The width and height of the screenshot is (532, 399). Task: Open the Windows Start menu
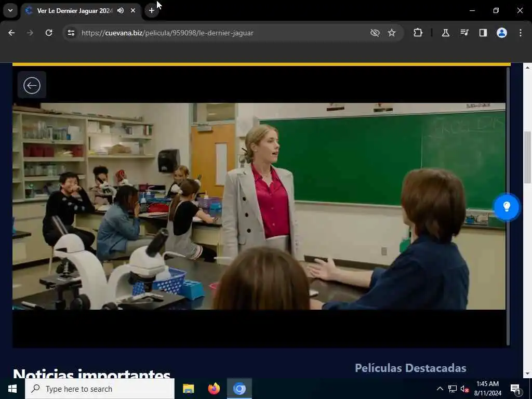pos(12,389)
